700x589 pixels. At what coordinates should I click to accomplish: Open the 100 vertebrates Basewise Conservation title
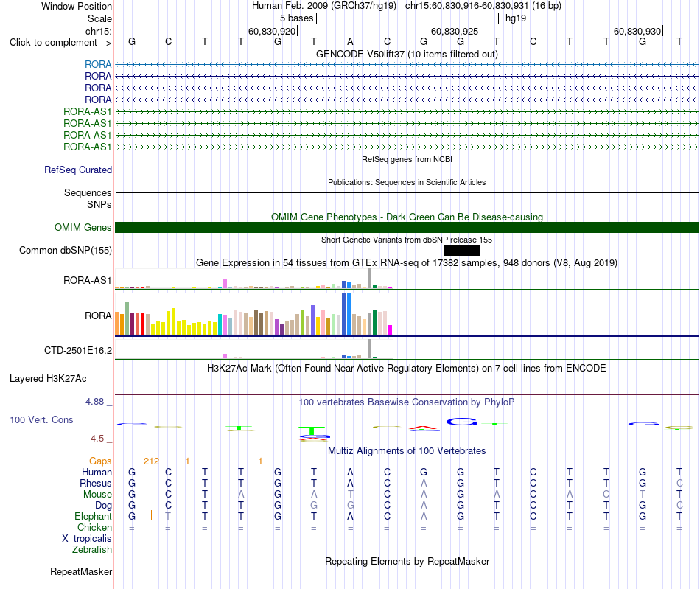click(x=407, y=402)
